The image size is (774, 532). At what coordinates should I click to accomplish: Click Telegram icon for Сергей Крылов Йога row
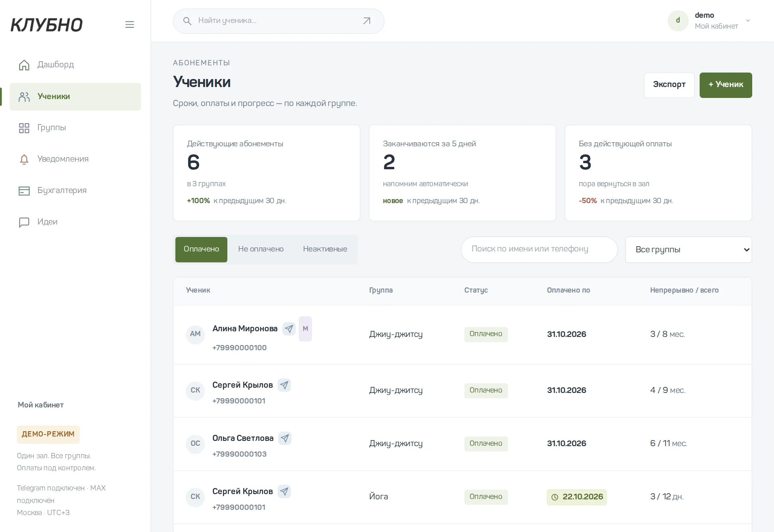(284, 492)
